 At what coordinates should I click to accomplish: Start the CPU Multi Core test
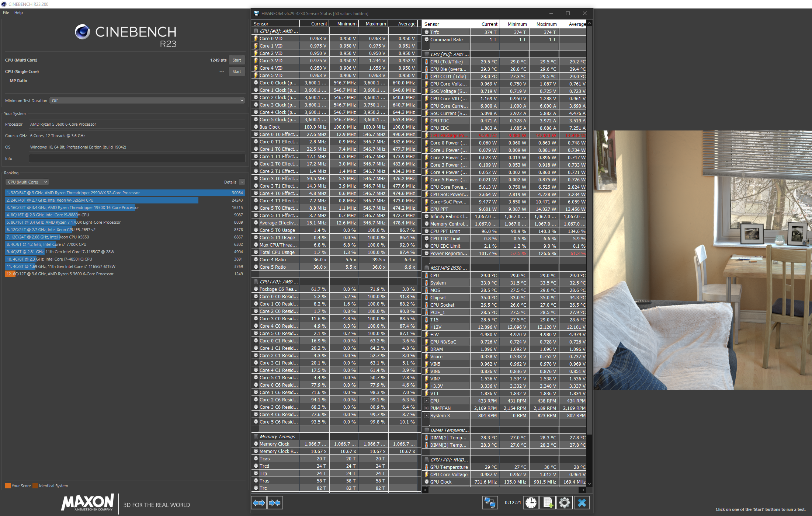click(x=237, y=60)
